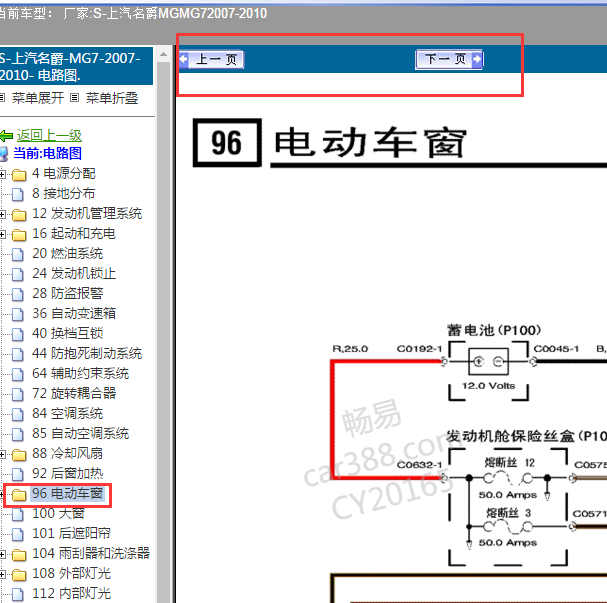The height and width of the screenshot is (603, 607).
Task: Click folder icon of 108 外部灯光
Action: pyautogui.click(x=19, y=575)
